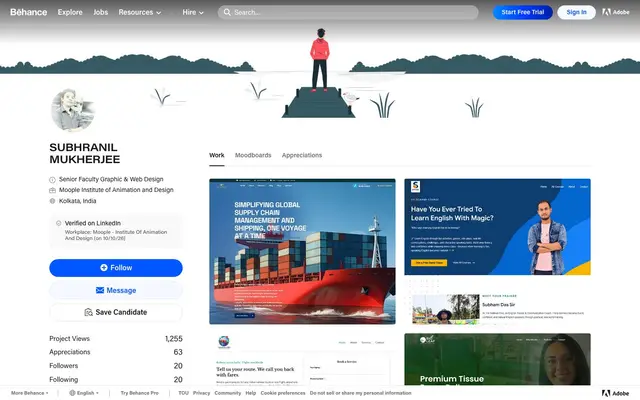Click Save Candidate button
The height and width of the screenshot is (400, 640).
[x=116, y=312]
